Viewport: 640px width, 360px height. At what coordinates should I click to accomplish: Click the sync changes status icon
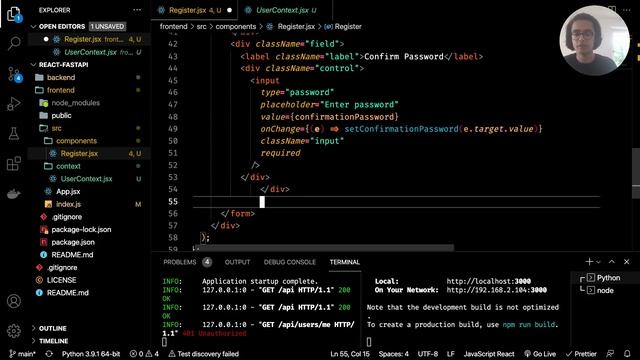point(49,354)
